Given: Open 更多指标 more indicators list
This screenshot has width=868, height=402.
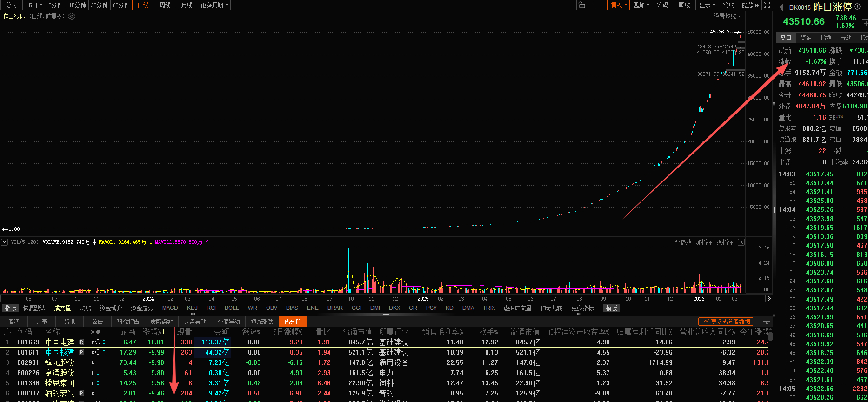Looking at the screenshot, I should point(582,308).
